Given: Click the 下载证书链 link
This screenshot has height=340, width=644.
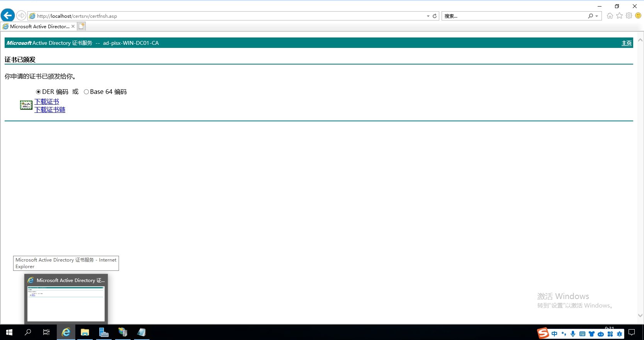Looking at the screenshot, I should [x=50, y=110].
